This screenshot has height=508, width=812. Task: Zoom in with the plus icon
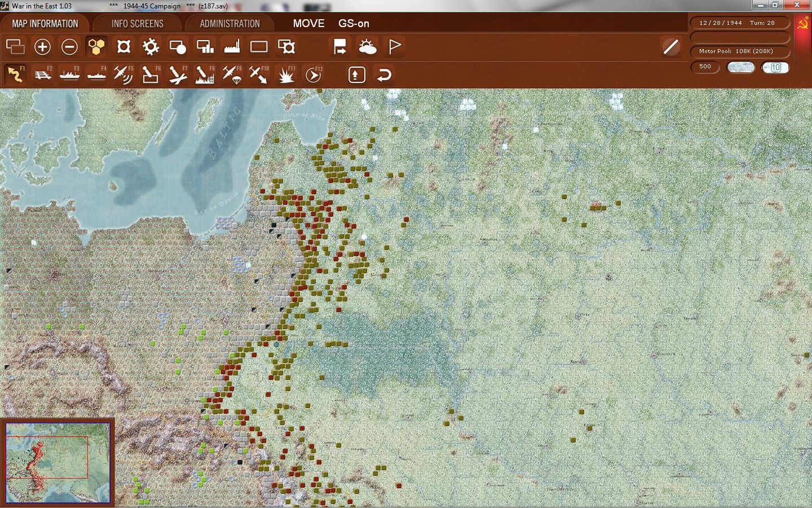pyautogui.click(x=42, y=47)
